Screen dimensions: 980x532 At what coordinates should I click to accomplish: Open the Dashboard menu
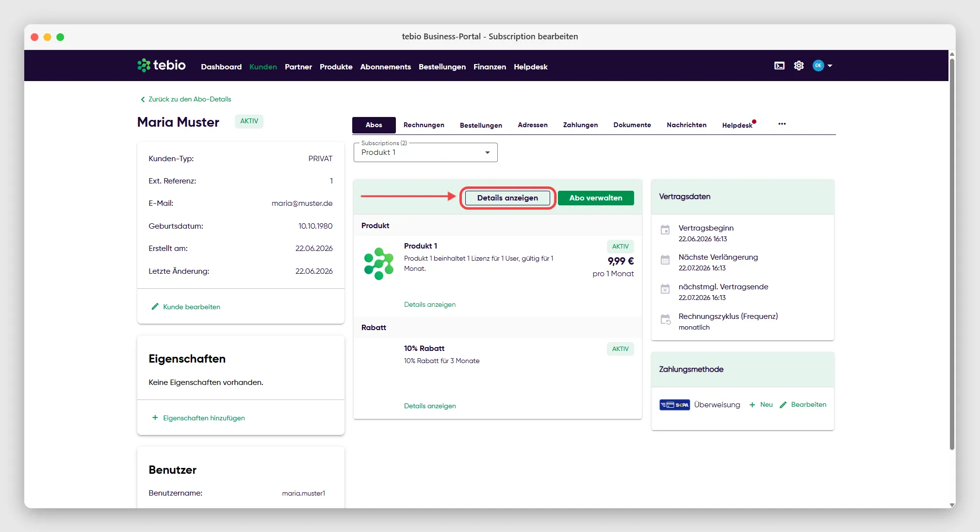[x=221, y=67]
